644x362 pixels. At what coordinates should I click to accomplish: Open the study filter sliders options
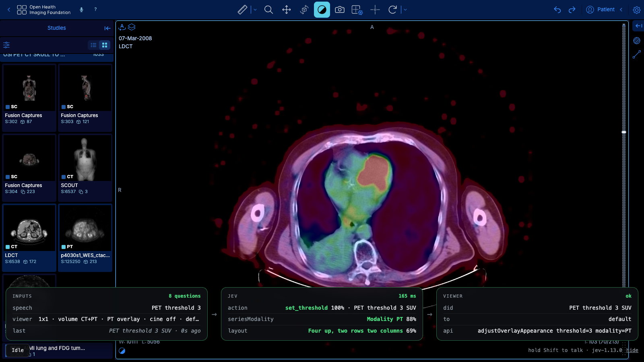click(x=6, y=45)
